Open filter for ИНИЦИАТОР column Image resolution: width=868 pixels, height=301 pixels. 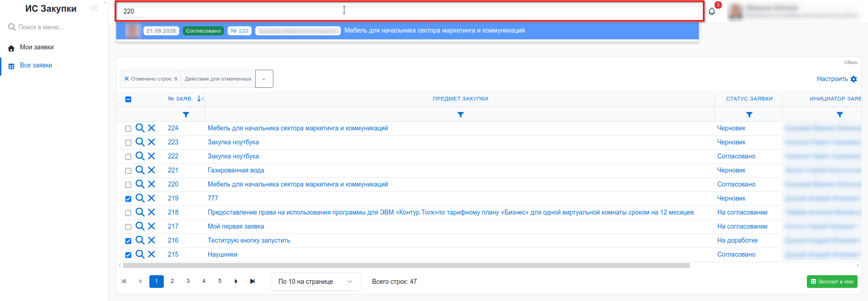tap(840, 115)
